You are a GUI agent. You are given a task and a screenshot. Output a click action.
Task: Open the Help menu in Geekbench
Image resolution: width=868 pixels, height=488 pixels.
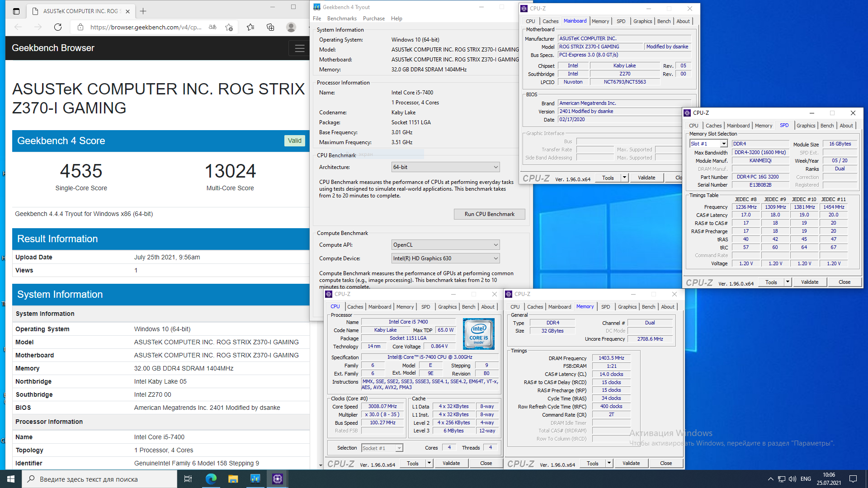(396, 19)
